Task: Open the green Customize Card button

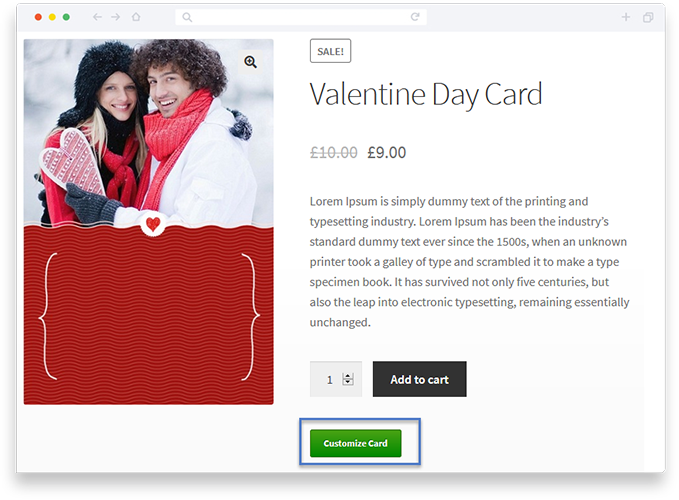Action: pos(356,443)
